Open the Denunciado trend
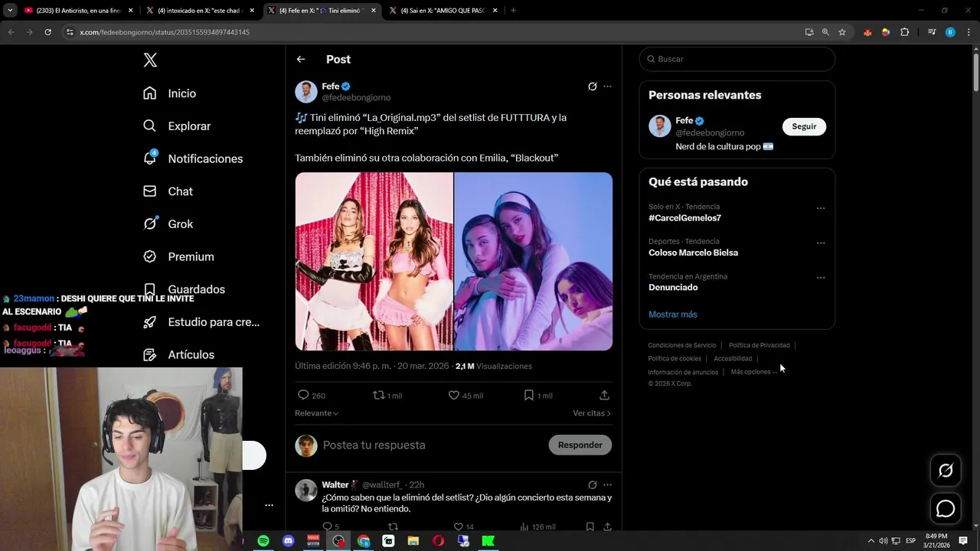The image size is (980, 551). point(673,288)
